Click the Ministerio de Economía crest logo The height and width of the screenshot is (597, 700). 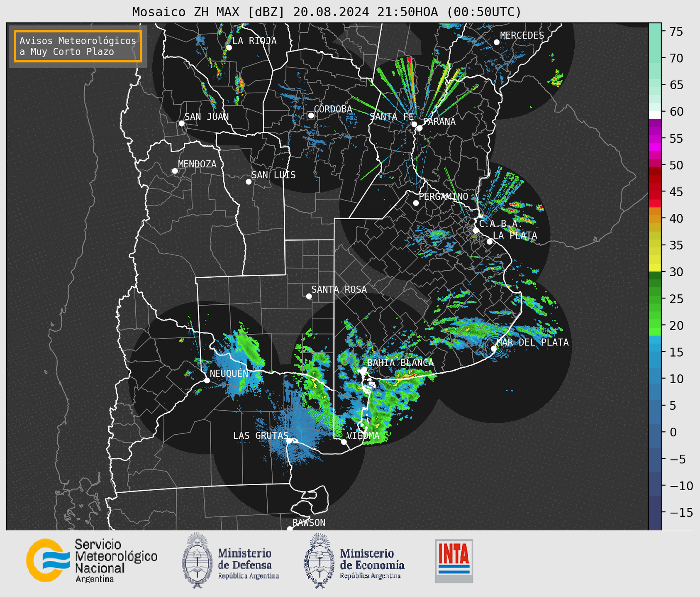pyautogui.click(x=320, y=561)
